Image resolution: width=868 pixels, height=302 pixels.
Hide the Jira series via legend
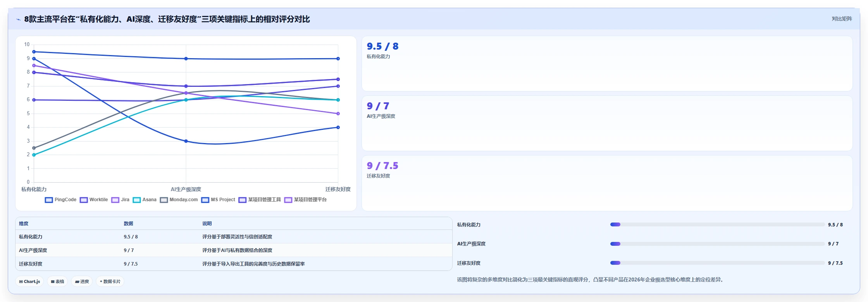point(120,200)
